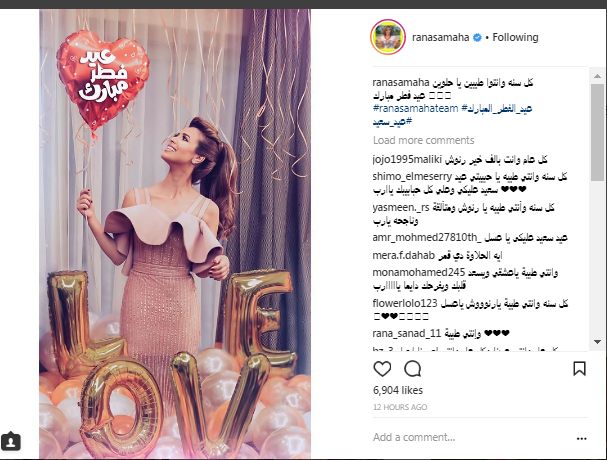The height and width of the screenshot is (460, 607).
Task: Show tagged people icon on photo
Action: 11,441
